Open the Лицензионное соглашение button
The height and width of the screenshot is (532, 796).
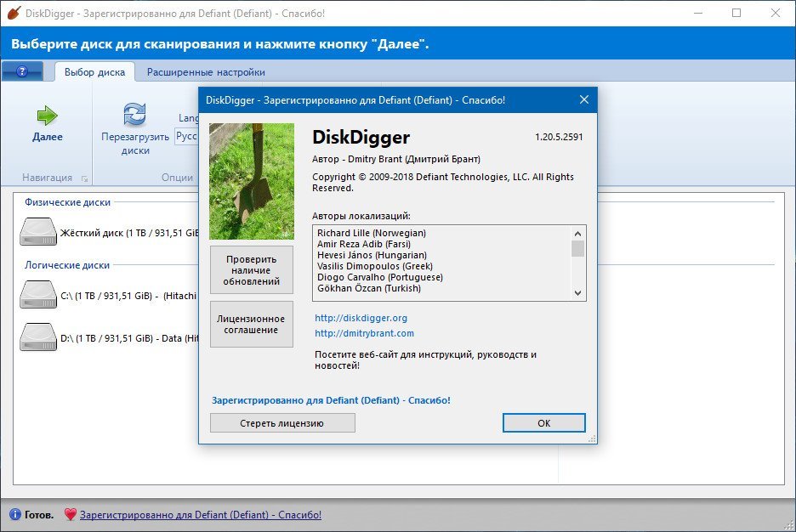(251, 324)
